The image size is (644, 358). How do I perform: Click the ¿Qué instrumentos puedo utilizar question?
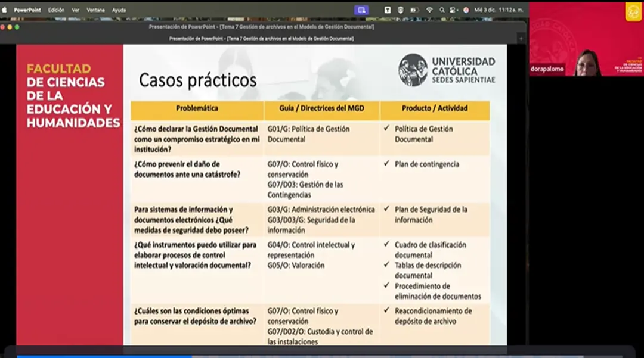pyautogui.click(x=195, y=255)
